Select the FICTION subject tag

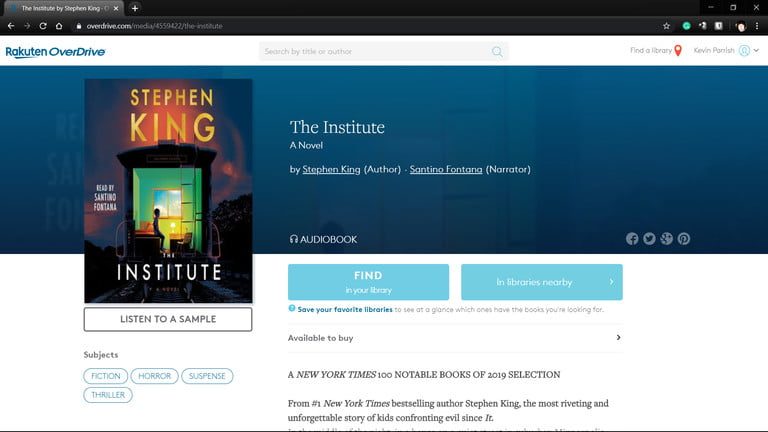106,376
